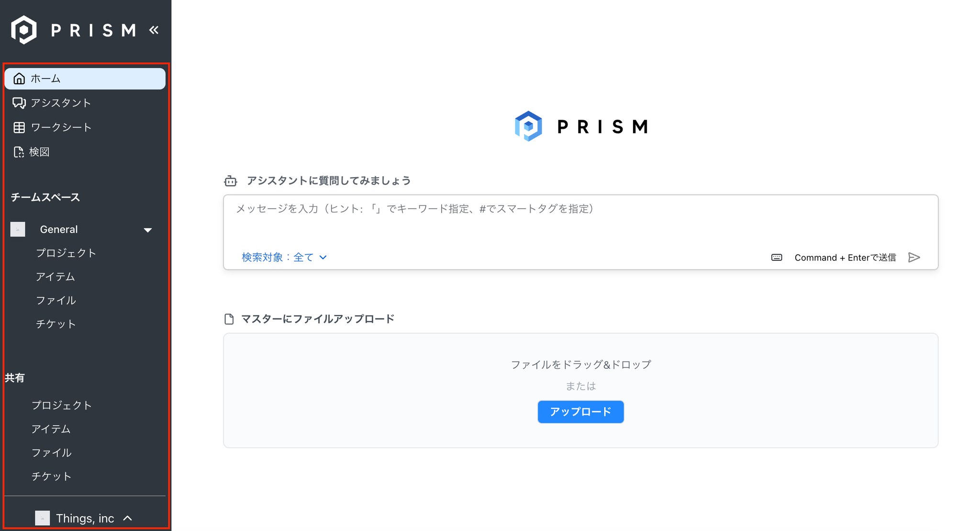
Task: Open the 検索対象：全て dropdown
Action: (x=284, y=258)
